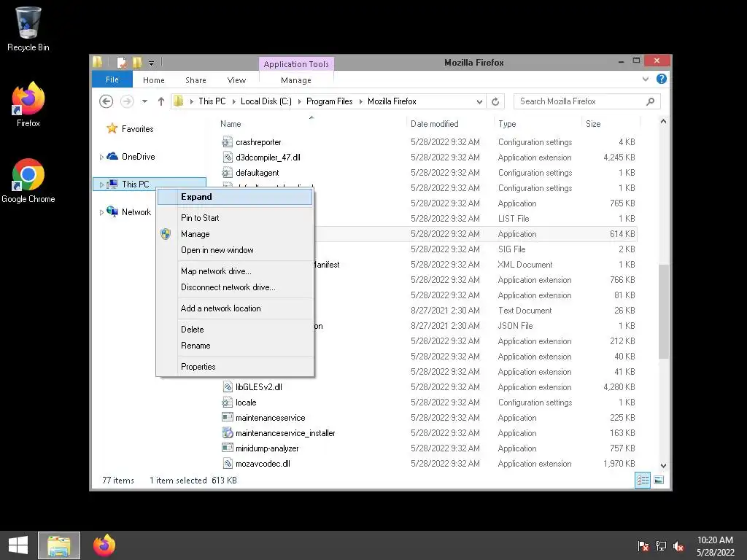The image size is (747, 560).
Task: Open the Recycle Bin desktop icon
Action: (28, 28)
